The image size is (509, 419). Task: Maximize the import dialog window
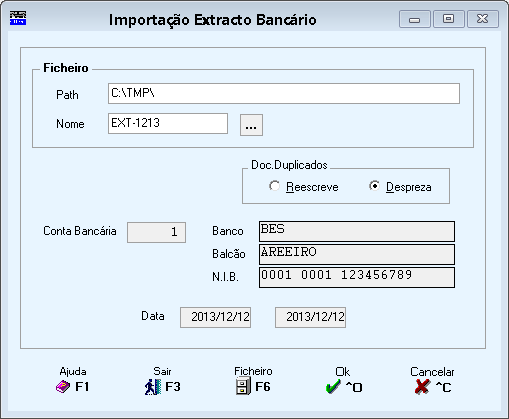coord(449,19)
